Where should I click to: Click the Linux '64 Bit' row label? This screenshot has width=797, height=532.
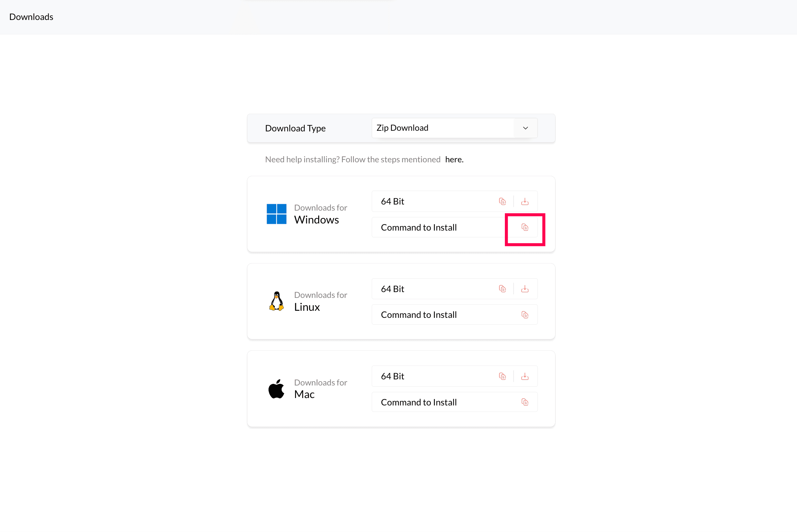393,289
